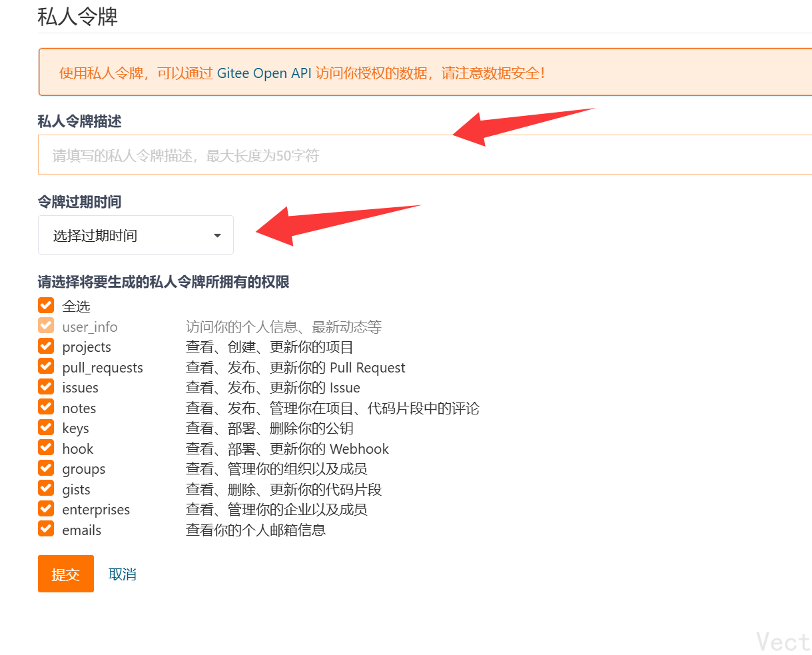Image resolution: width=812 pixels, height=655 pixels.
Task: Click description 访问你的个人信息、最新动态等
Action: (284, 327)
